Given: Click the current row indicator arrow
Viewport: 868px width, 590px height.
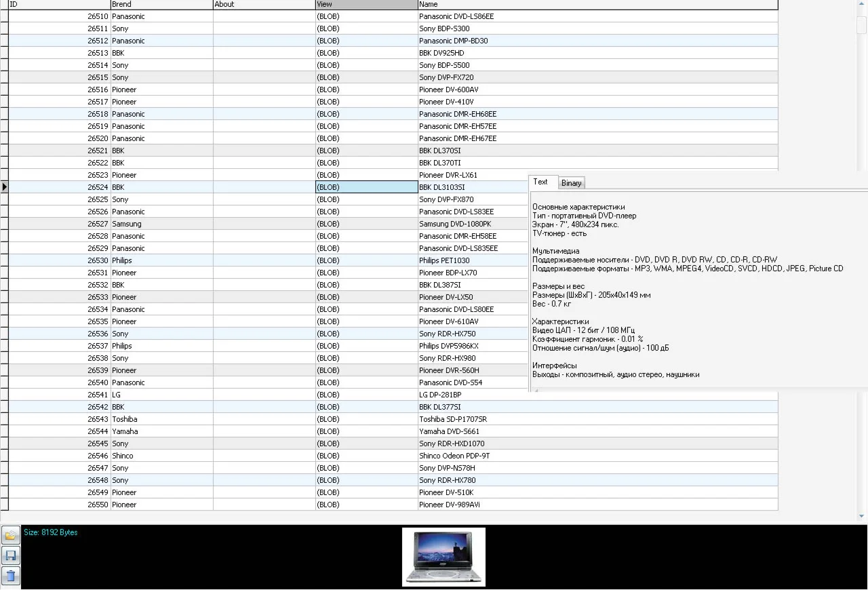Looking at the screenshot, I should point(4,187).
